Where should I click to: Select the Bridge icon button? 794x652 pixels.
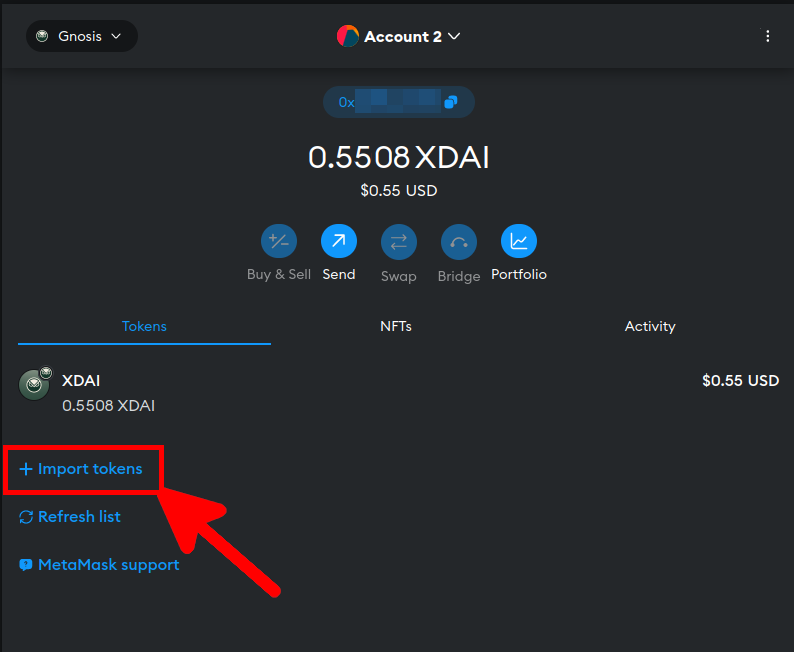coord(459,241)
